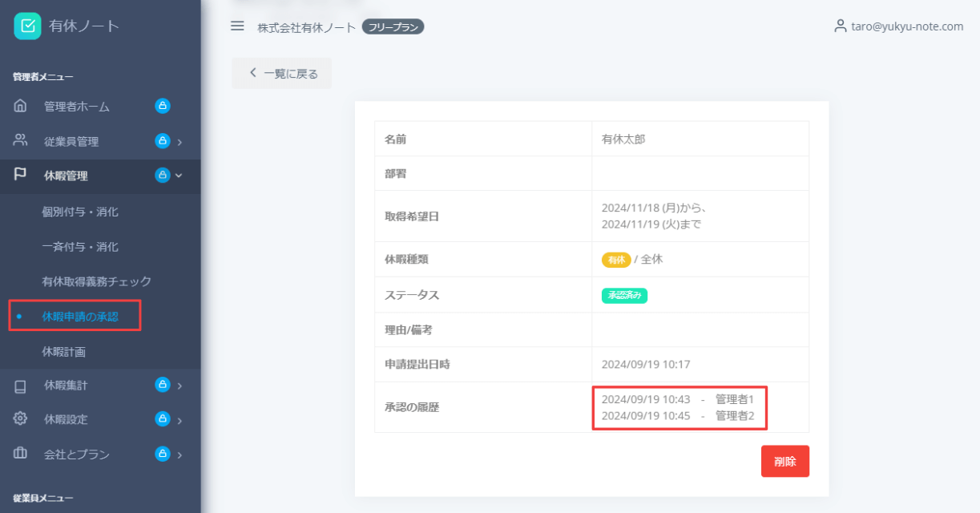
Task: Expand the 休暇集計 submenu chevron
Action: click(179, 386)
